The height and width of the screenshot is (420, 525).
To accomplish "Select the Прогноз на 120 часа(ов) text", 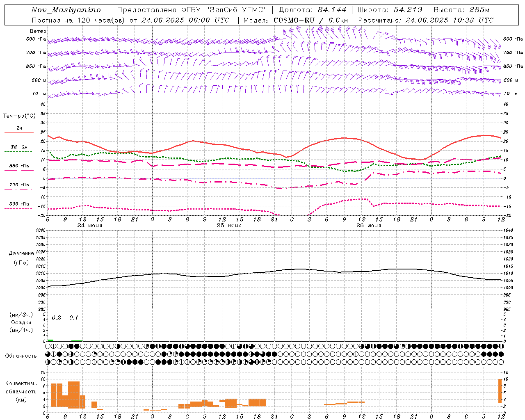I will tap(79, 20).
